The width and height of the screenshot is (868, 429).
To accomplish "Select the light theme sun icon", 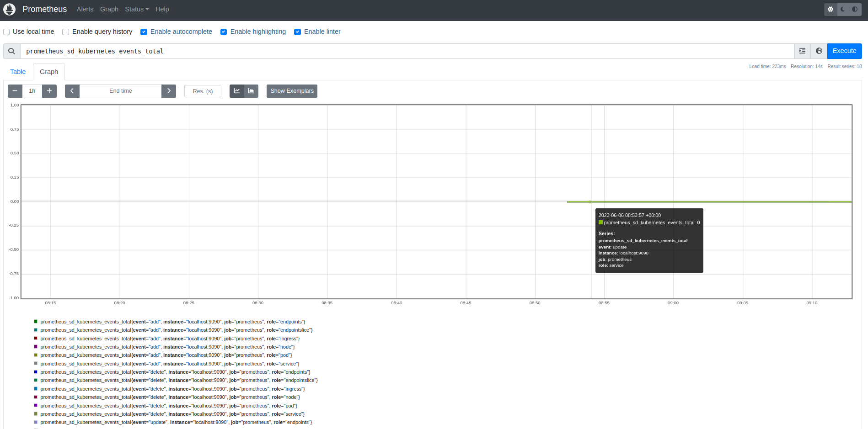I will point(830,9).
